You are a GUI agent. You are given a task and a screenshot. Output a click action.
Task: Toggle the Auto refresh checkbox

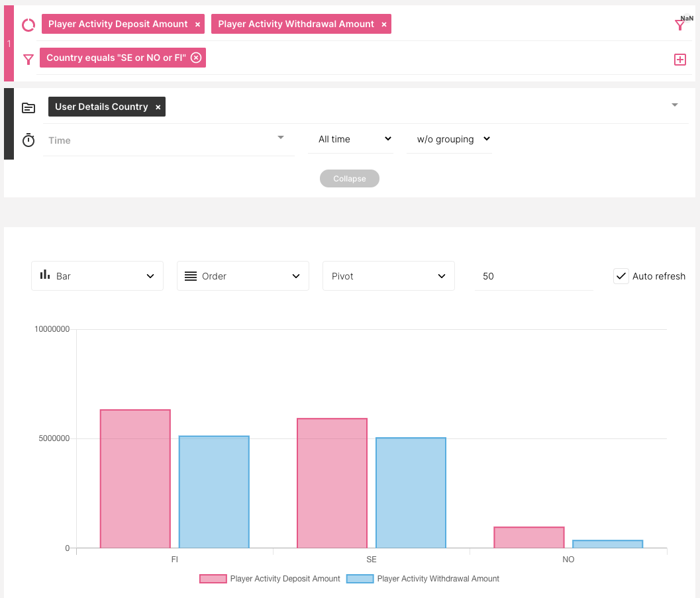tap(621, 276)
